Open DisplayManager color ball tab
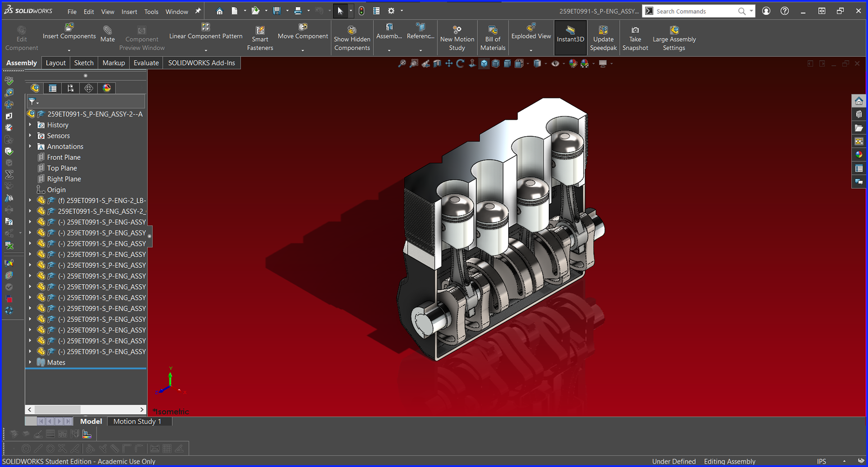The width and height of the screenshot is (868, 467). (107, 88)
